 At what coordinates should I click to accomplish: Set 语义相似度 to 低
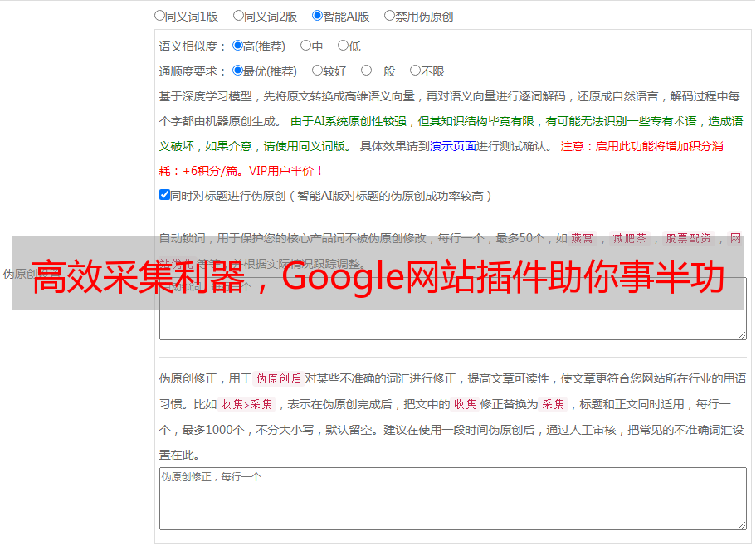coord(343,46)
